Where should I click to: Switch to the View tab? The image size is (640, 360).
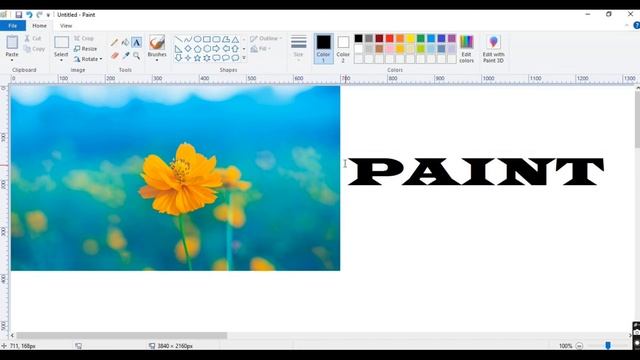point(66,26)
